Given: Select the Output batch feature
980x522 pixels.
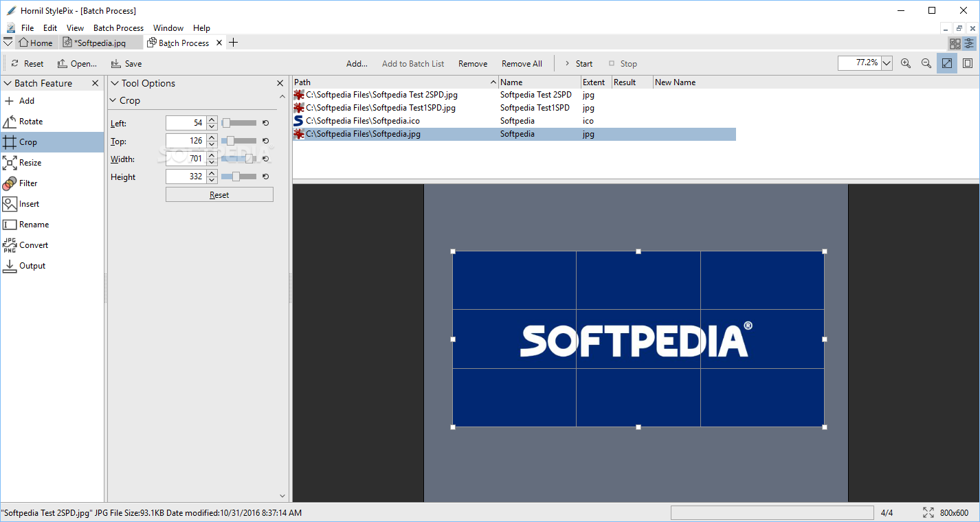Looking at the screenshot, I should tap(52, 266).
